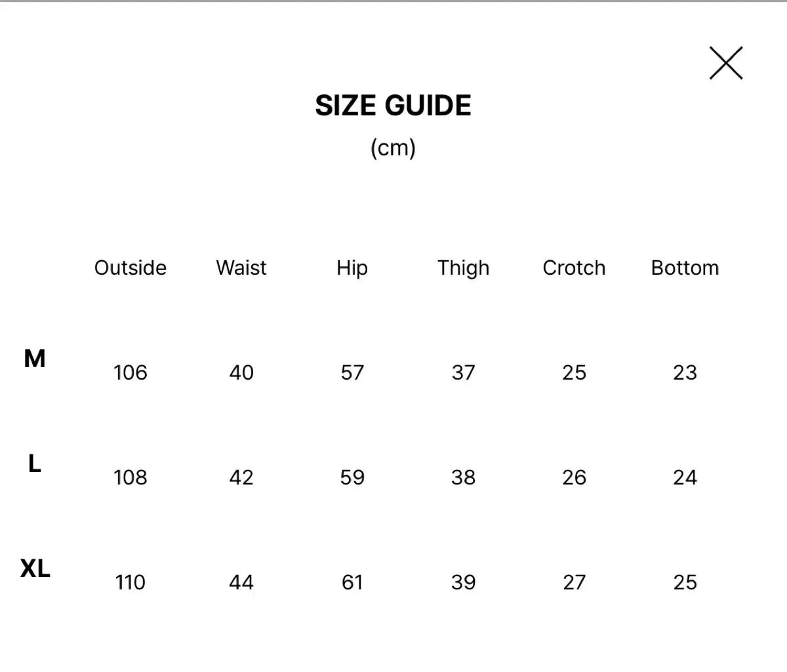Click the SIZE GUIDE heading
Screen dimensions: 787x672
click(393, 106)
